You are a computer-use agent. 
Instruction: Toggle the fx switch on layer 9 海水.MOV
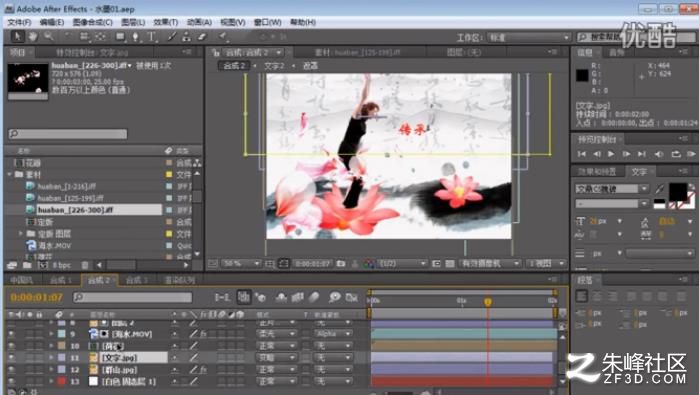[x=203, y=333]
